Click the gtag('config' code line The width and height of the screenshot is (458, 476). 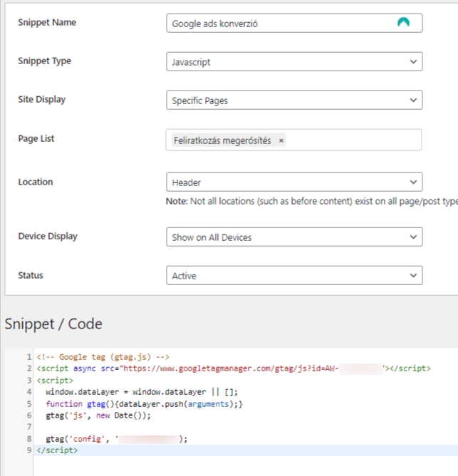(117, 439)
